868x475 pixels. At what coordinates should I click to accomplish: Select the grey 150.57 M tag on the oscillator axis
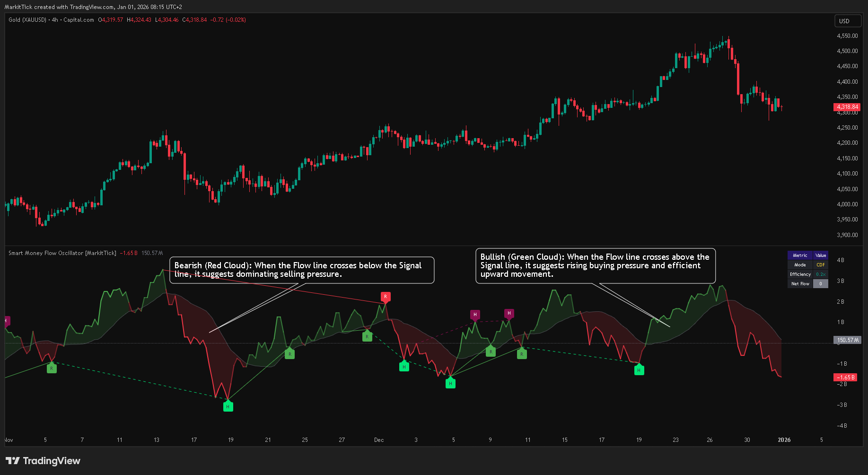tap(847, 340)
